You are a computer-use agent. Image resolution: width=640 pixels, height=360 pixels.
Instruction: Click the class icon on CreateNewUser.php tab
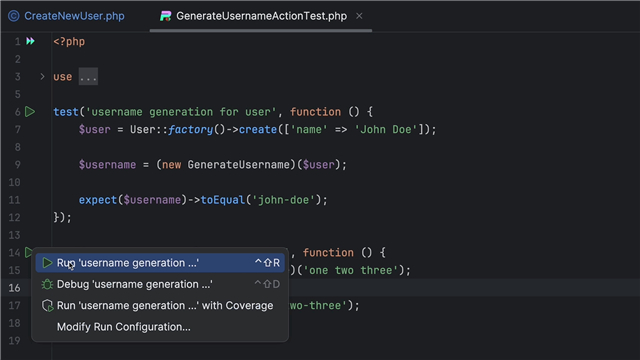coord(14,16)
